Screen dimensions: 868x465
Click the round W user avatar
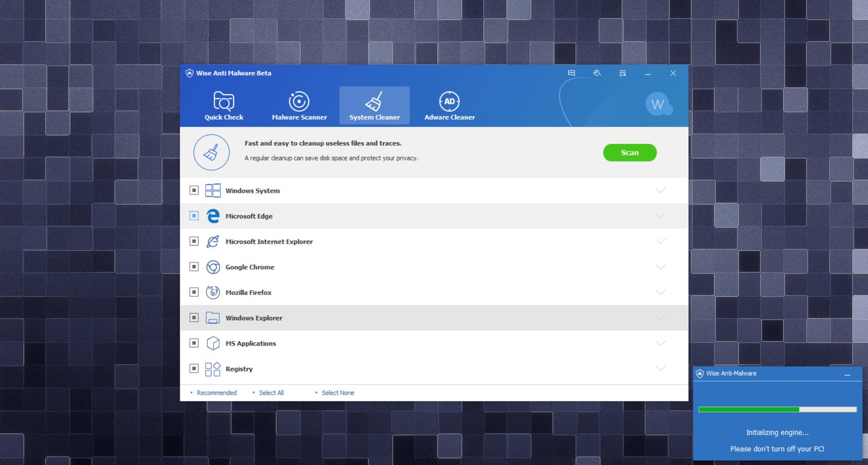(x=658, y=104)
